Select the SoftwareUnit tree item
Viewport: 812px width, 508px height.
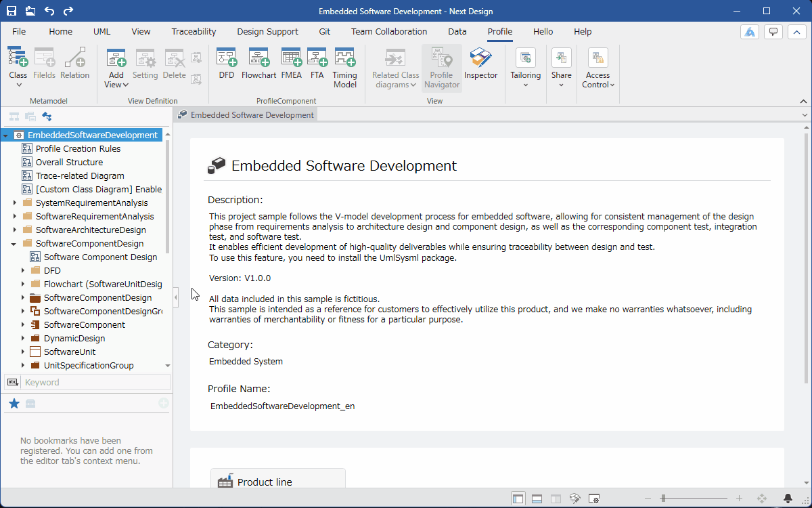click(x=70, y=352)
